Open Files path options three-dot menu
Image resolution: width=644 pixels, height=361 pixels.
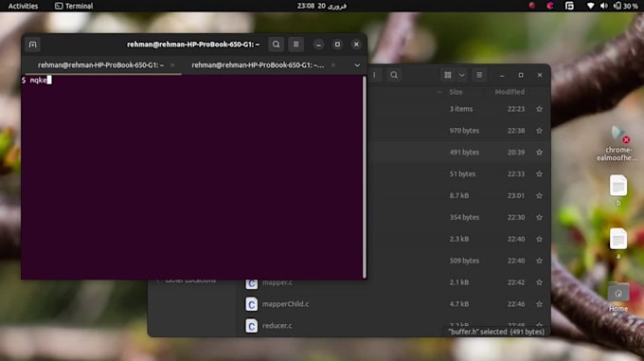point(374,75)
